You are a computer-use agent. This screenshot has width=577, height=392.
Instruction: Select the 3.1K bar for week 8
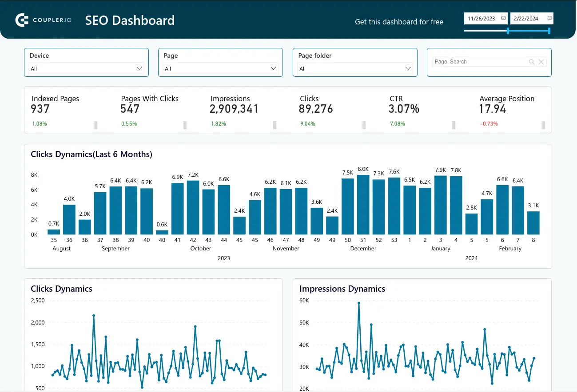pyautogui.click(x=533, y=223)
